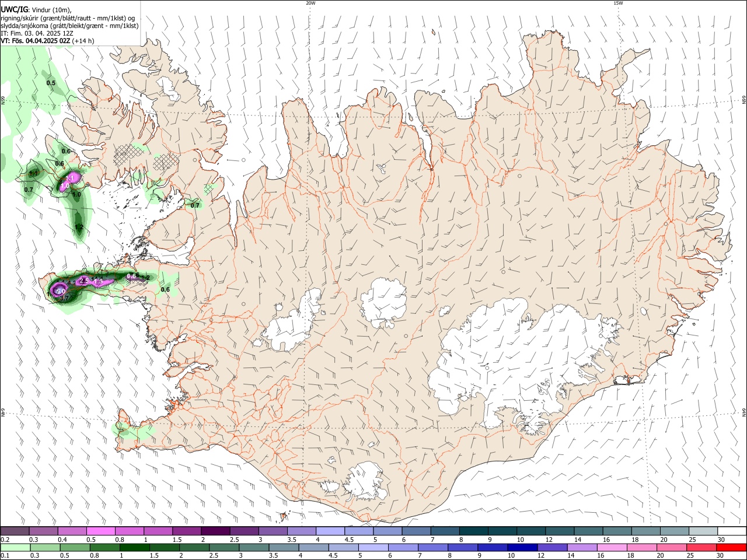Click the "1.5" precipitation value on the map
747x560 pixels.
click(x=98, y=282)
